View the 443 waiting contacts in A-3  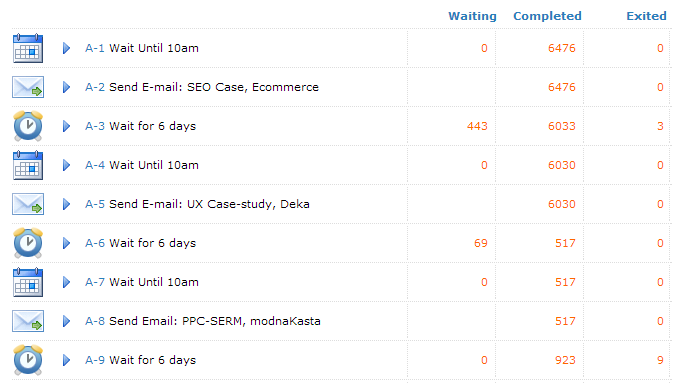point(477,126)
